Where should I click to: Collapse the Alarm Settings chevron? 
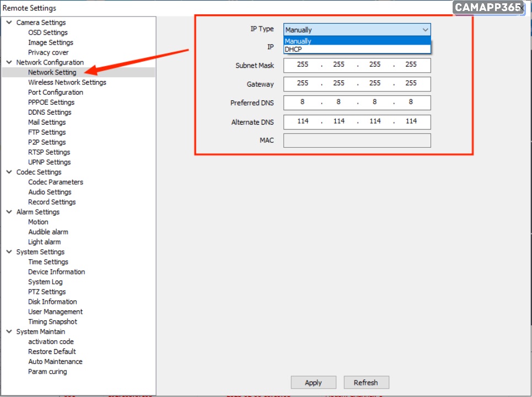click(9, 212)
